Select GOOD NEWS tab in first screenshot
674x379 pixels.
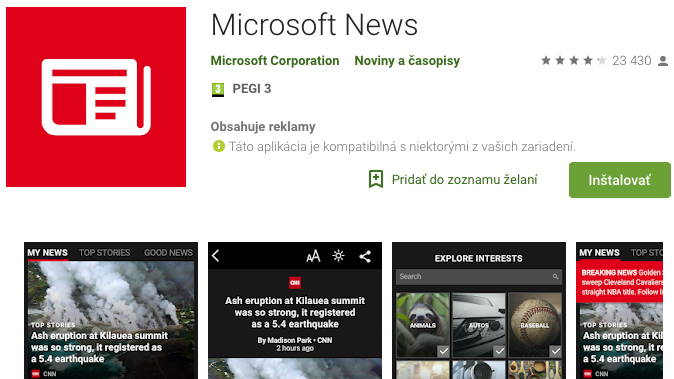pos(168,253)
